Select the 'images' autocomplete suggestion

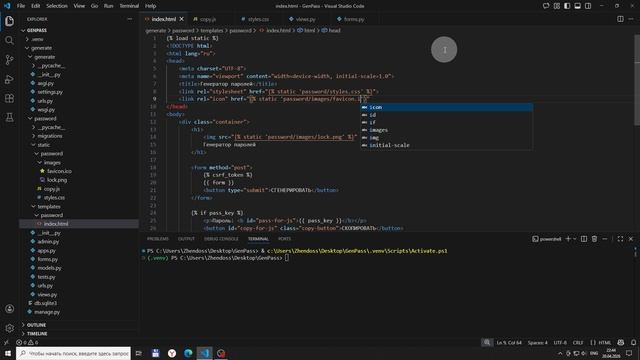coord(446,130)
